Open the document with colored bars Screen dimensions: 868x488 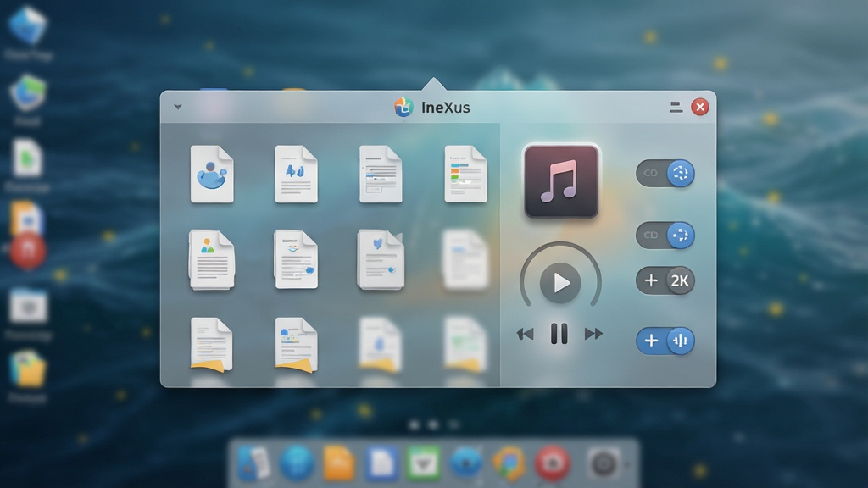[465, 175]
